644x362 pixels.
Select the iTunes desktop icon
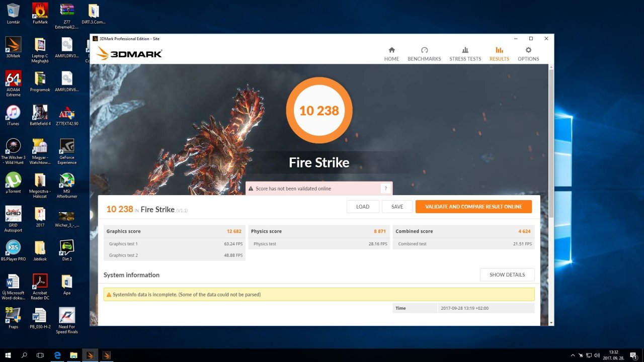click(x=14, y=115)
